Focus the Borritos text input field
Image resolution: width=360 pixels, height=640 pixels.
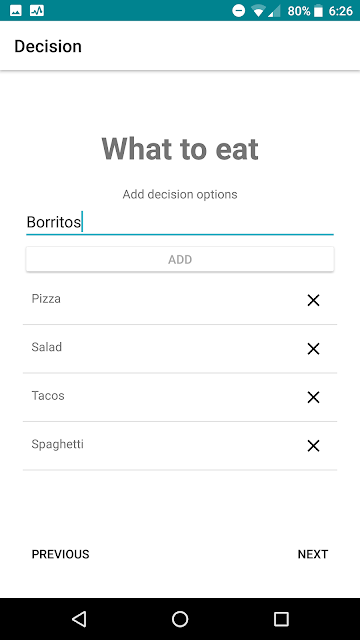(180, 222)
